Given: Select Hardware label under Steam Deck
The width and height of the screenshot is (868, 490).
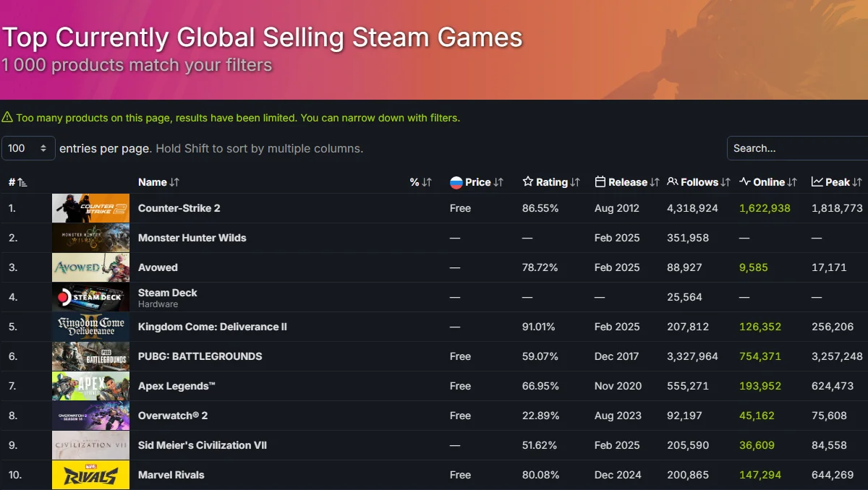Looking at the screenshot, I should point(158,304).
